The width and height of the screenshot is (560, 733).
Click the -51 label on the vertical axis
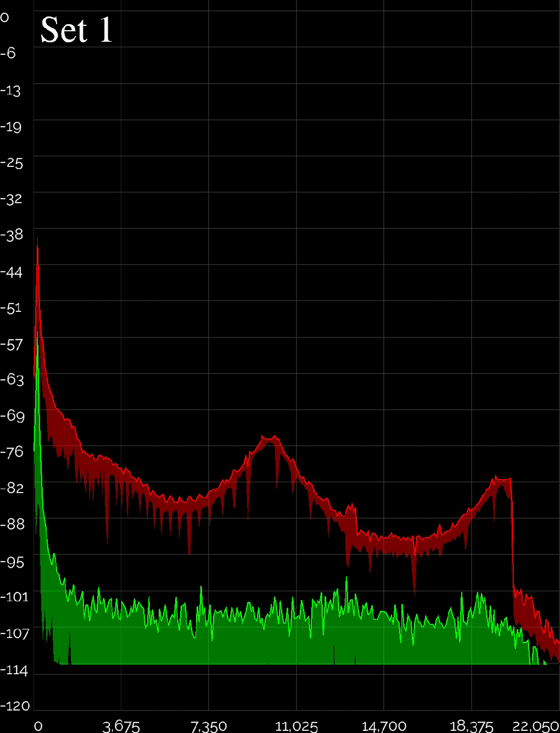[11, 308]
